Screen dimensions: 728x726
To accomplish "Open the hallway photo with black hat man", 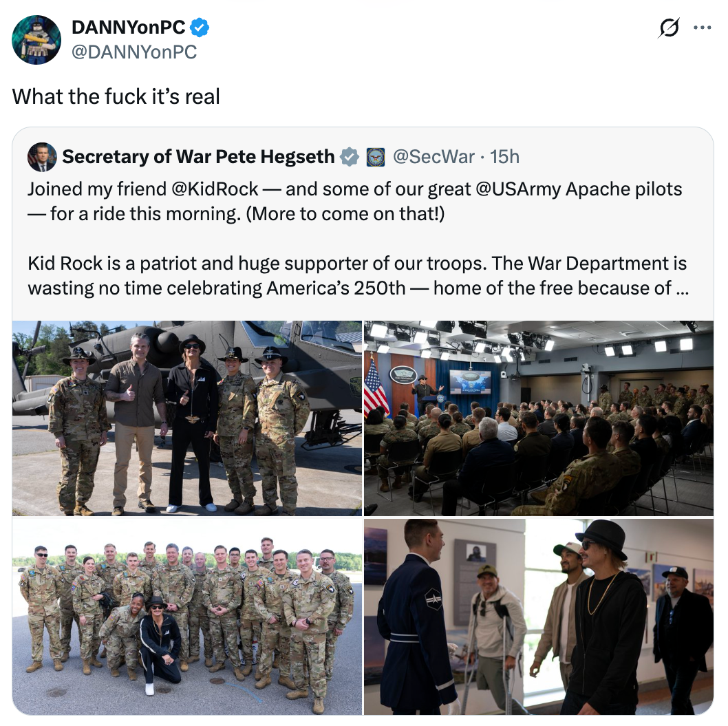I will pos(539,617).
